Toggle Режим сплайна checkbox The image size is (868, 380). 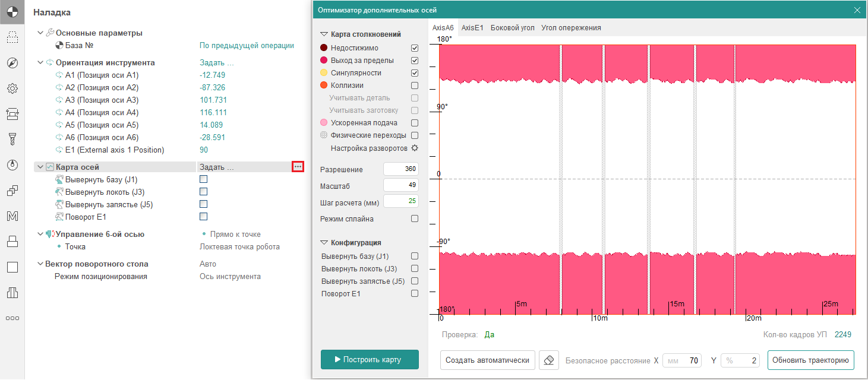pyautogui.click(x=415, y=218)
